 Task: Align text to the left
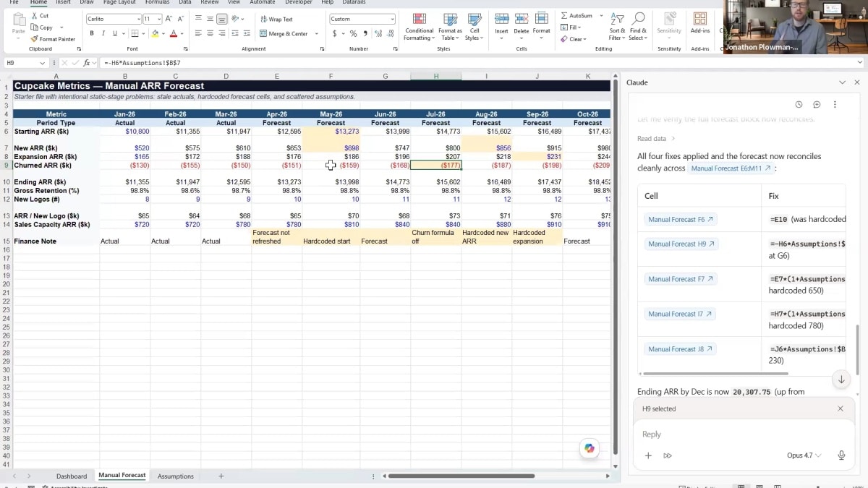point(199,33)
